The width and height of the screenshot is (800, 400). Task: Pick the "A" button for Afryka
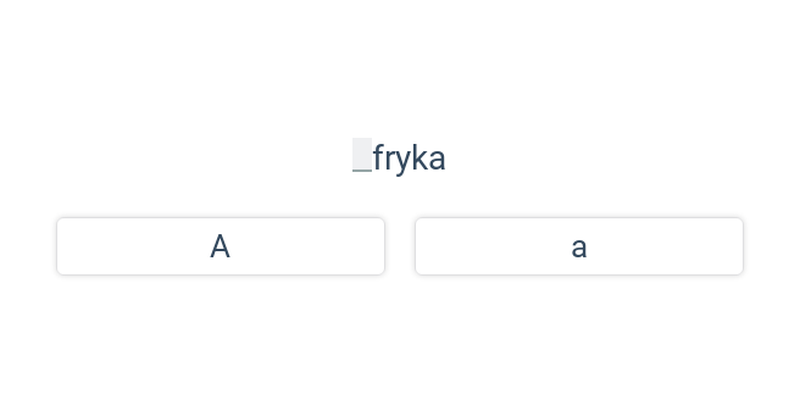(x=220, y=246)
